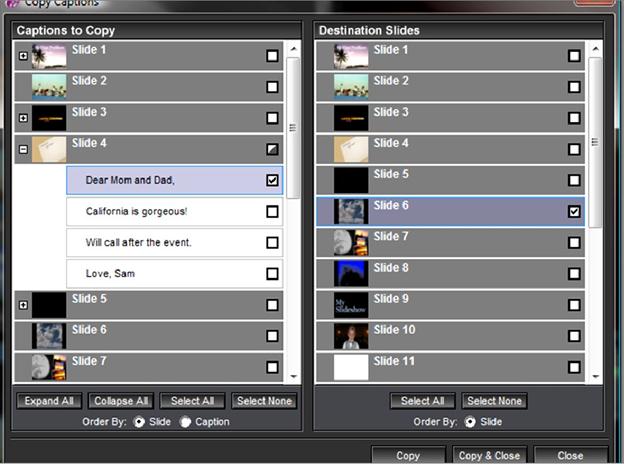Check Slide 11 in Destination Slides
The image size is (624, 464).
coord(574,367)
